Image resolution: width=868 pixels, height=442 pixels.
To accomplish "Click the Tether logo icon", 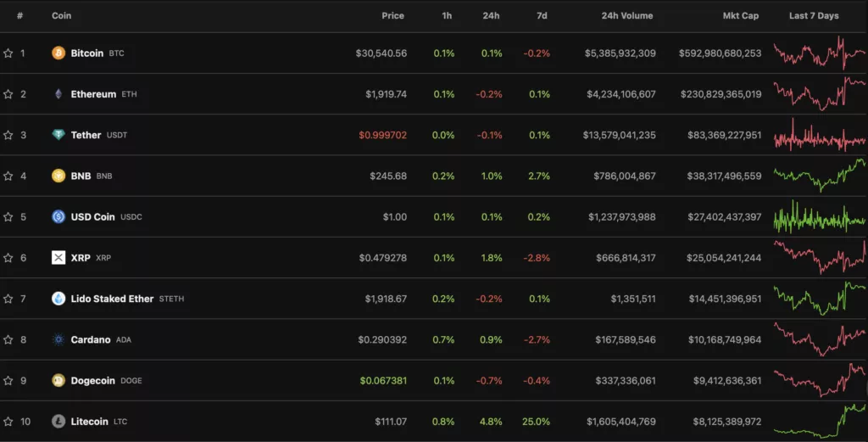I will tap(58, 135).
